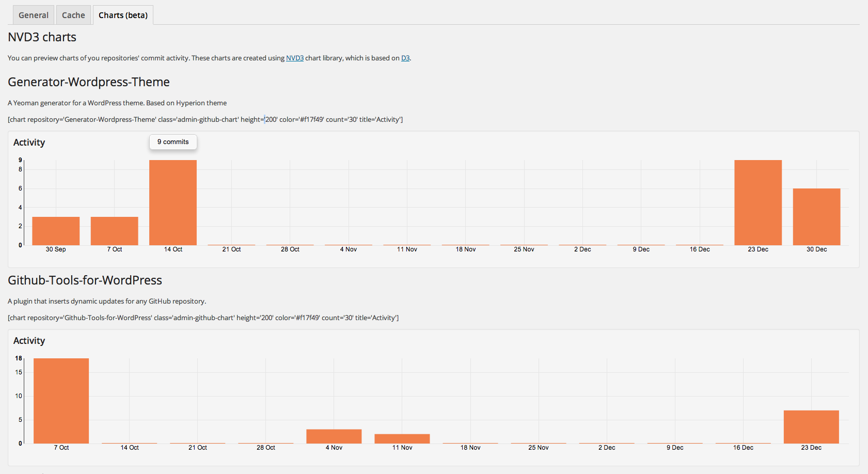Click the '18 Nov' axis label in the first chart

(x=466, y=249)
